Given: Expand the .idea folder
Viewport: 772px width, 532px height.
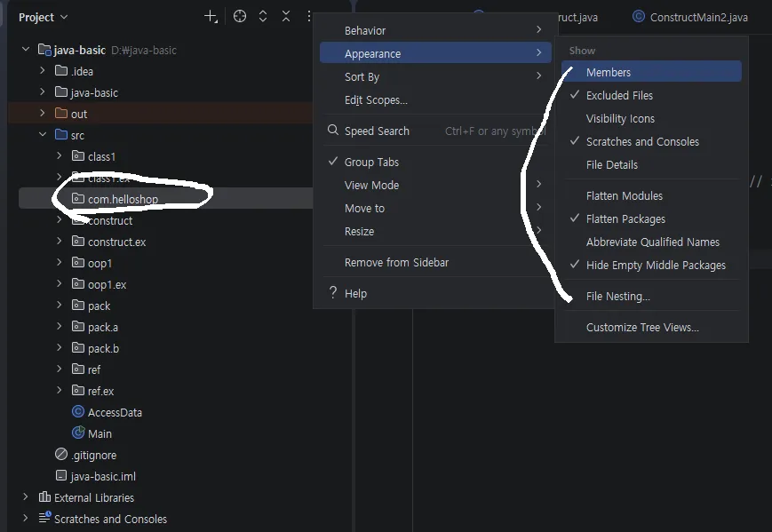Looking at the screenshot, I should point(43,70).
